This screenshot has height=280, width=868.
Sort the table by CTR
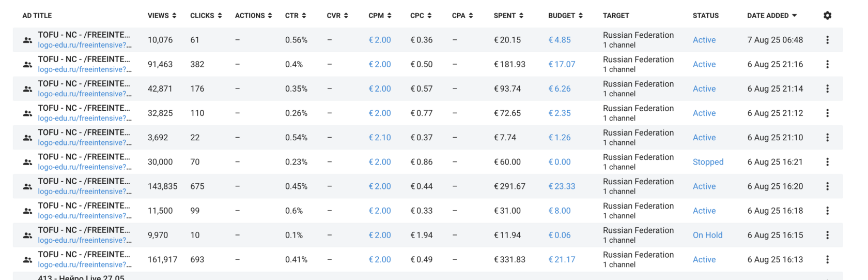[x=296, y=16]
